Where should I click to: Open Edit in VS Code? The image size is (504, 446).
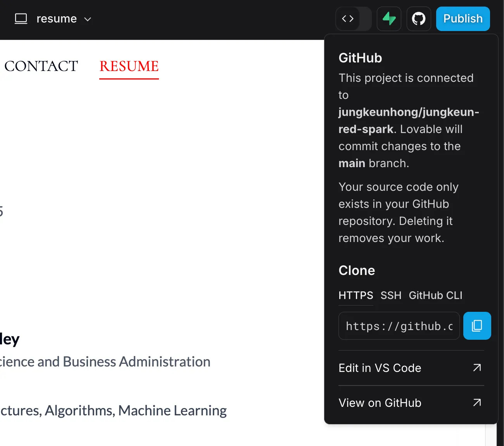pos(411,368)
